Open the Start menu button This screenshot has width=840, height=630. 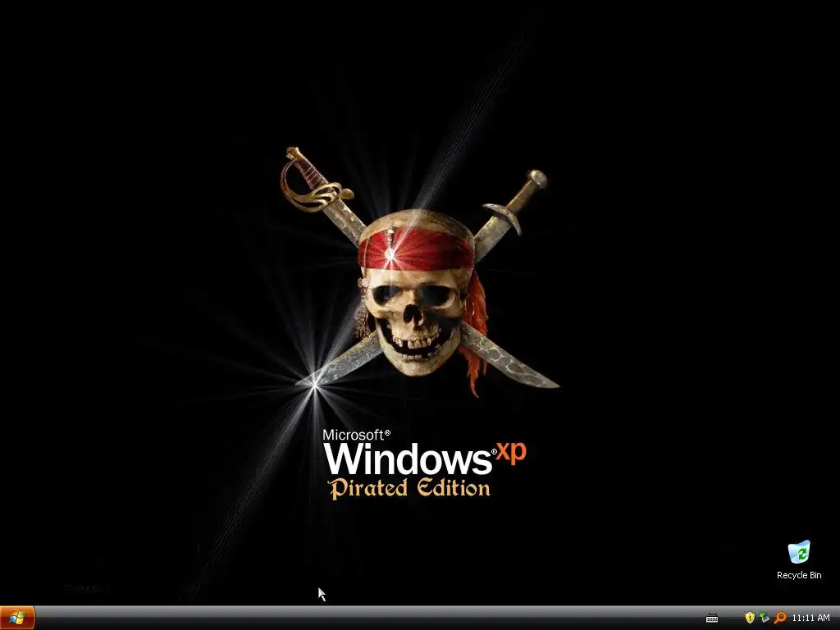pos(17,618)
